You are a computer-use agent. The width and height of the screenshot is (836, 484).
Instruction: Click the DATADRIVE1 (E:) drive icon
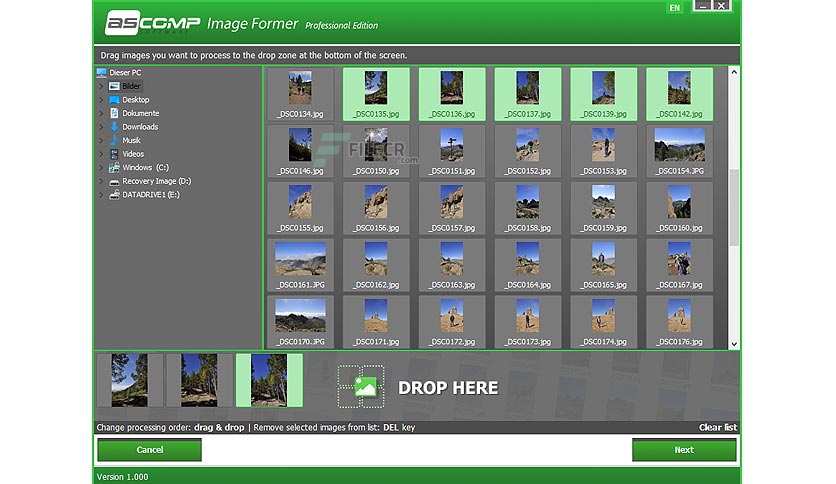coord(114,195)
